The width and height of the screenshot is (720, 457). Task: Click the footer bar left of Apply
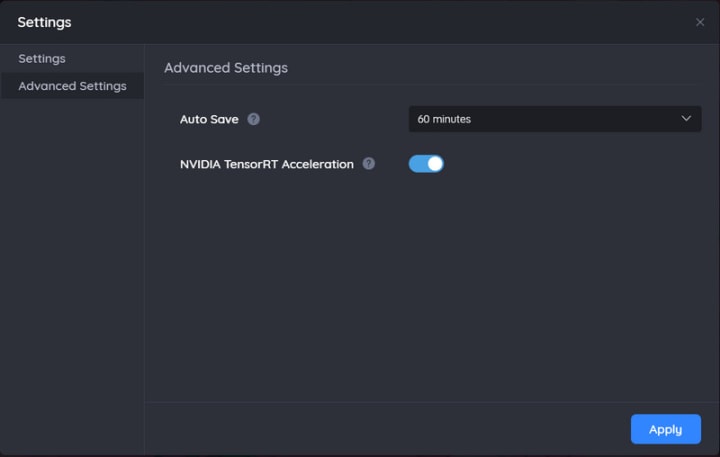[380, 429]
